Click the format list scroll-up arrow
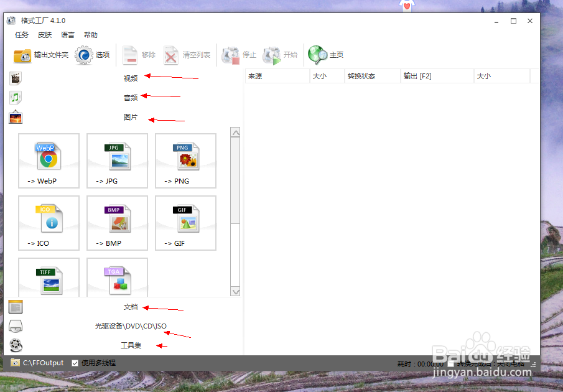The image size is (563, 392). click(235, 133)
